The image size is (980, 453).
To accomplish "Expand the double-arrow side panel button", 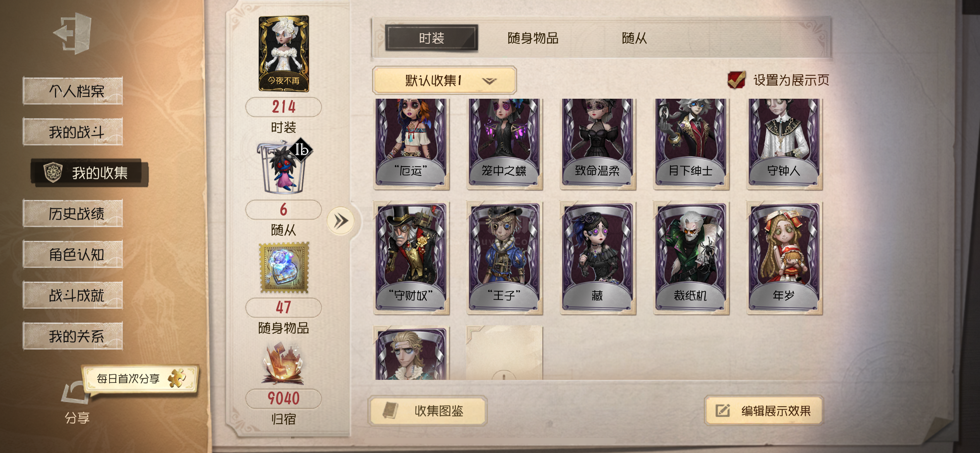I will [x=341, y=221].
